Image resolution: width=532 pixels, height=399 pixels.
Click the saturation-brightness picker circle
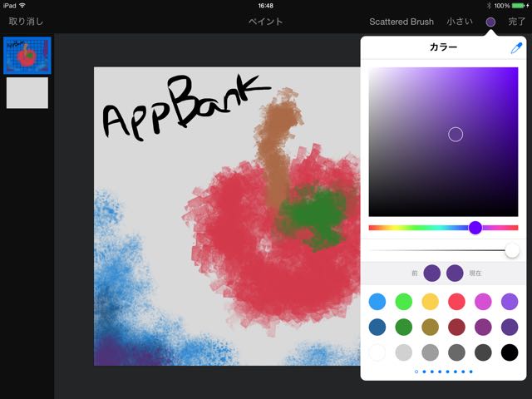point(456,135)
